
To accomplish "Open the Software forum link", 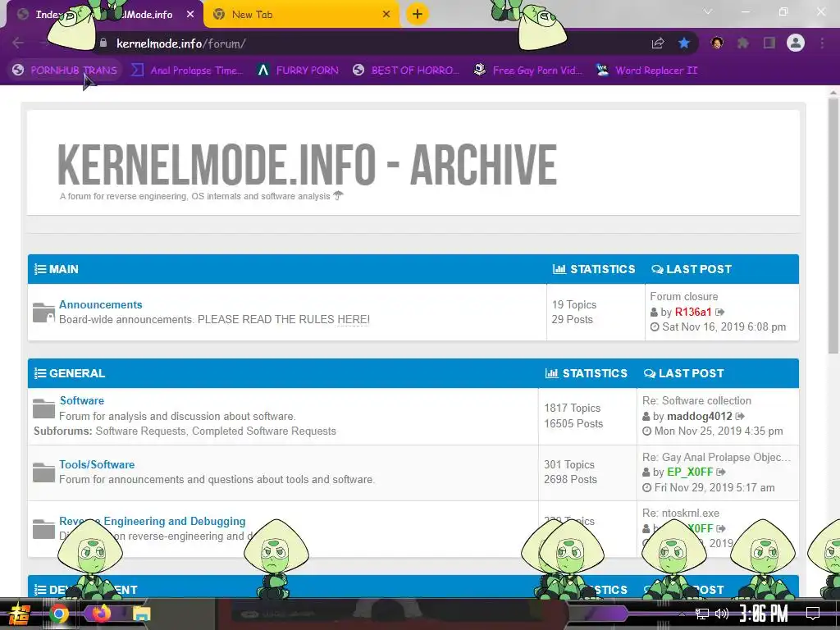I will coord(82,400).
